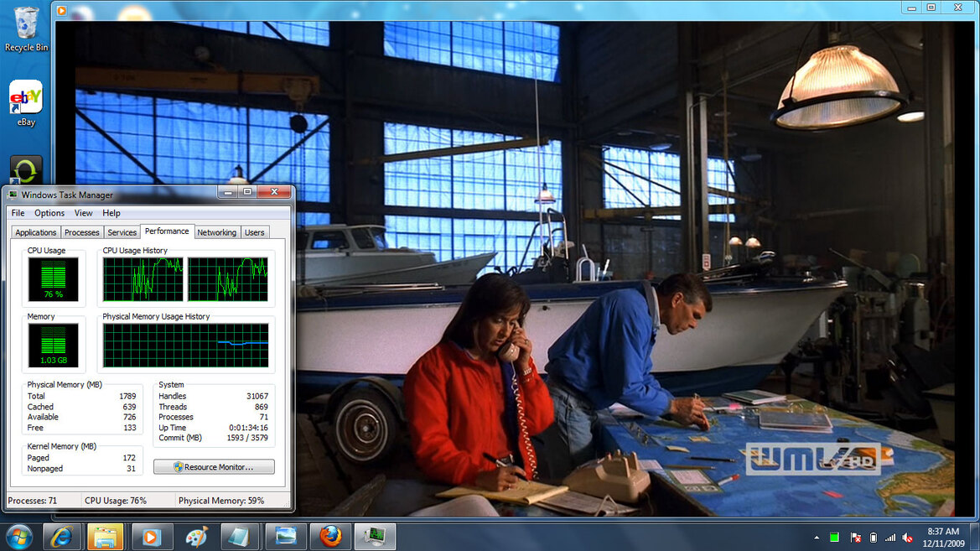The height and width of the screenshot is (551, 980).
Task: Select the Performance tab
Action: pos(167,231)
